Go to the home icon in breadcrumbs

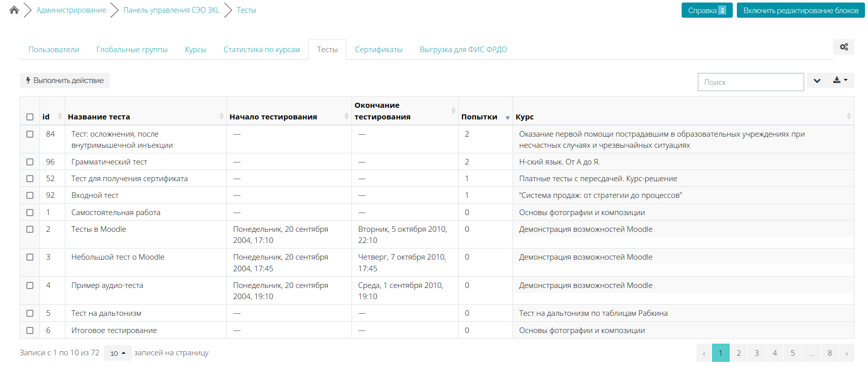point(14,10)
